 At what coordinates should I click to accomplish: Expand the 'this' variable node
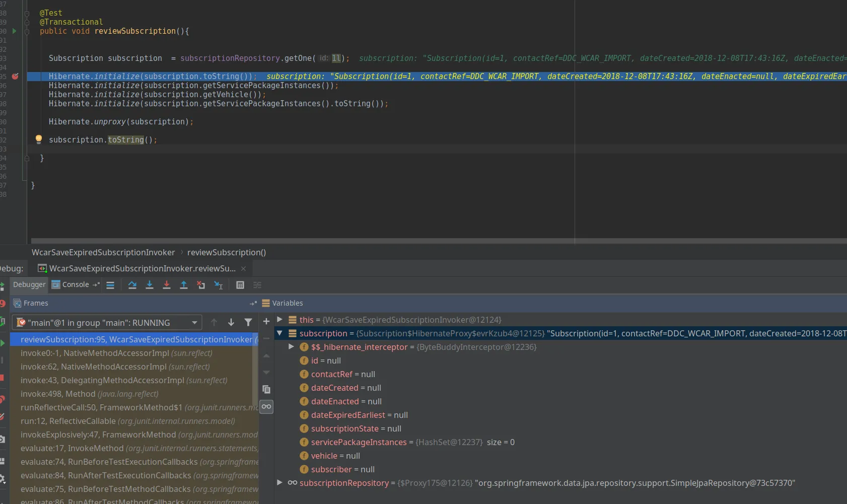[280, 320]
